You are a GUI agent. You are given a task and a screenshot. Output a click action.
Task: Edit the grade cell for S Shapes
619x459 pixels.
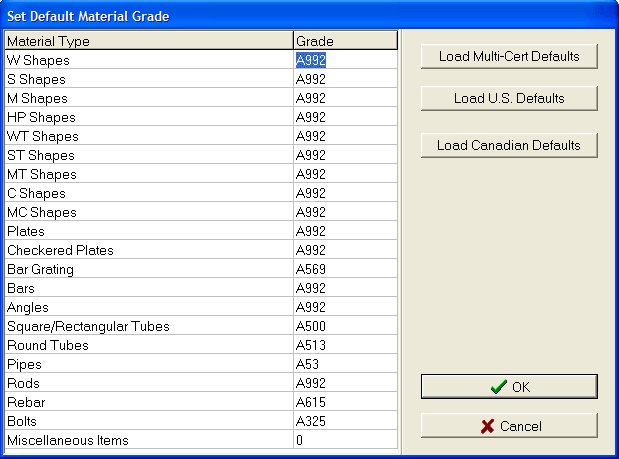(345, 79)
